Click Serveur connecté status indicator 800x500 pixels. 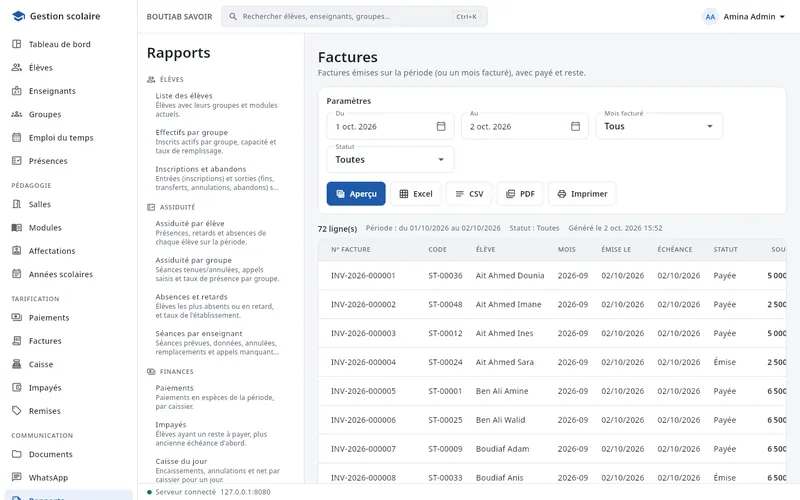209,492
